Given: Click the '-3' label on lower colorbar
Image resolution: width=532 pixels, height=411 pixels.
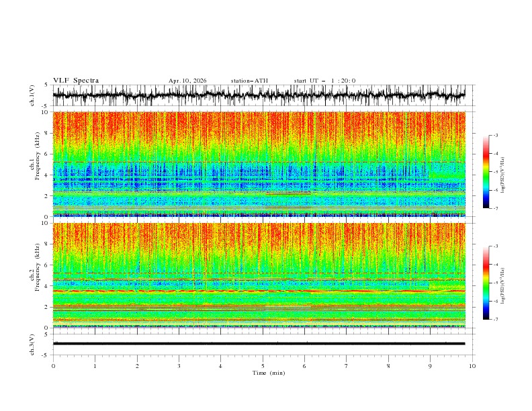Looking at the screenshot, I should pyautogui.click(x=495, y=246).
